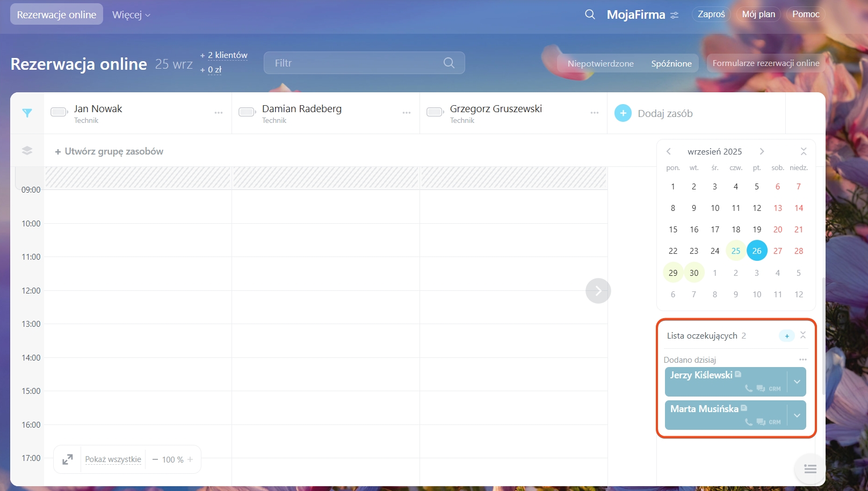This screenshot has width=868, height=491.
Task: Increase zoom with the plus button
Action: [x=190, y=459]
